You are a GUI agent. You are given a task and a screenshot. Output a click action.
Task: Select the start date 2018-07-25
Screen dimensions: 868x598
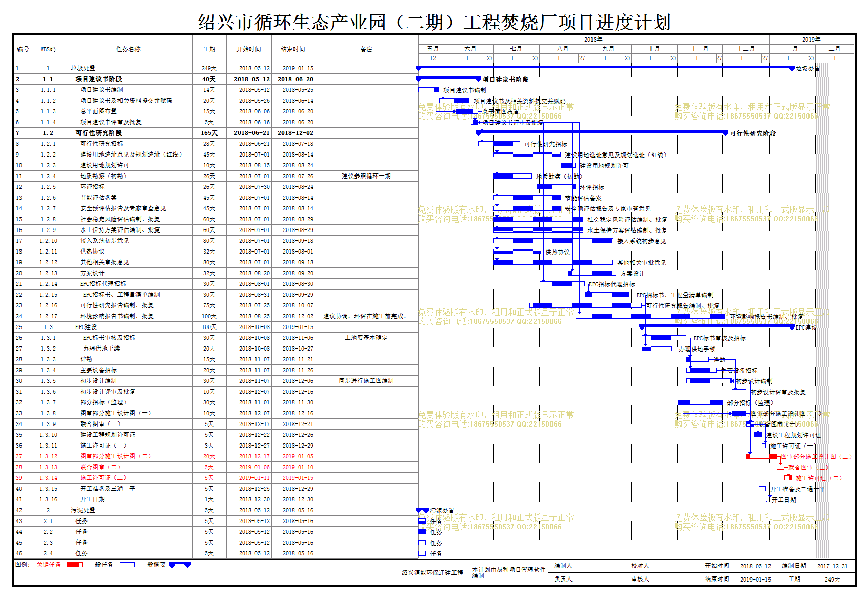click(x=254, y=305)
